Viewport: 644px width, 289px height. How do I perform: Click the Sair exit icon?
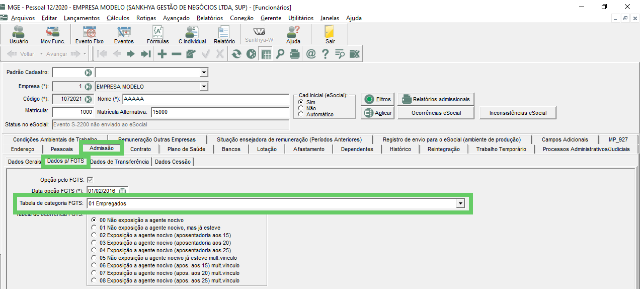click(x=330, y=34)
